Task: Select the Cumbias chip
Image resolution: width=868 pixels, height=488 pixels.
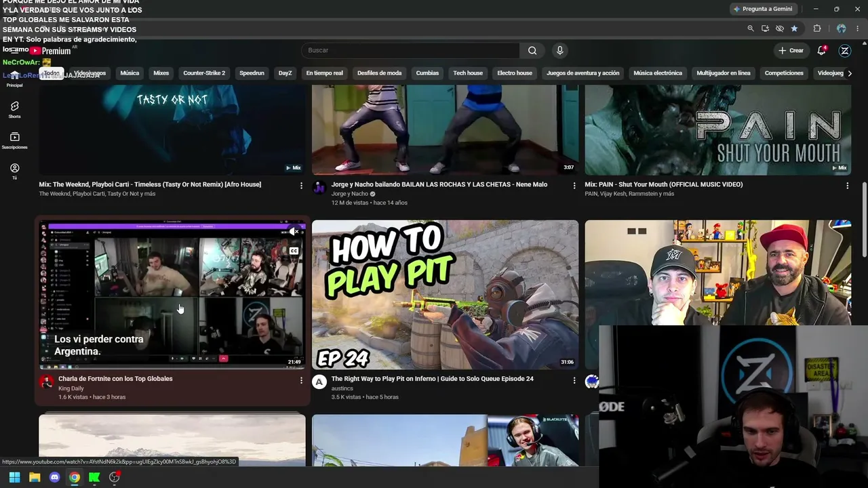Action: (x=427, y=73)
